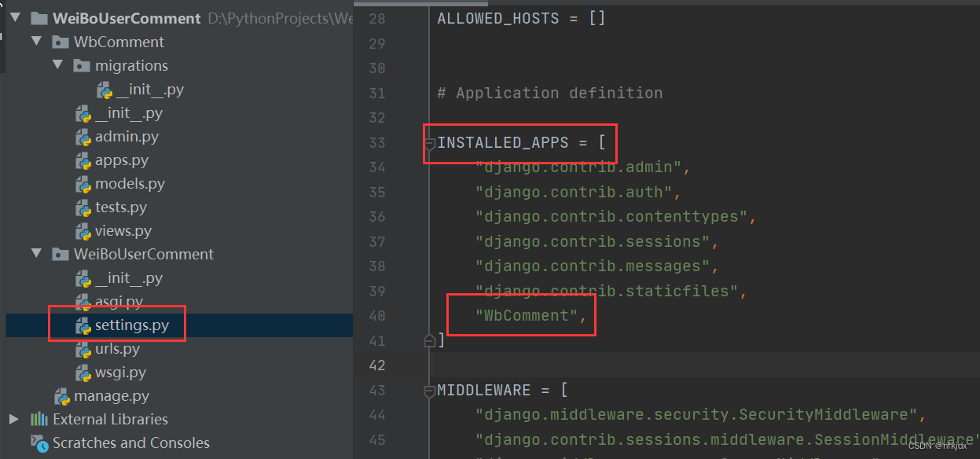
Task: Click the project path D:\PythonProjects text
Action: 281,17
